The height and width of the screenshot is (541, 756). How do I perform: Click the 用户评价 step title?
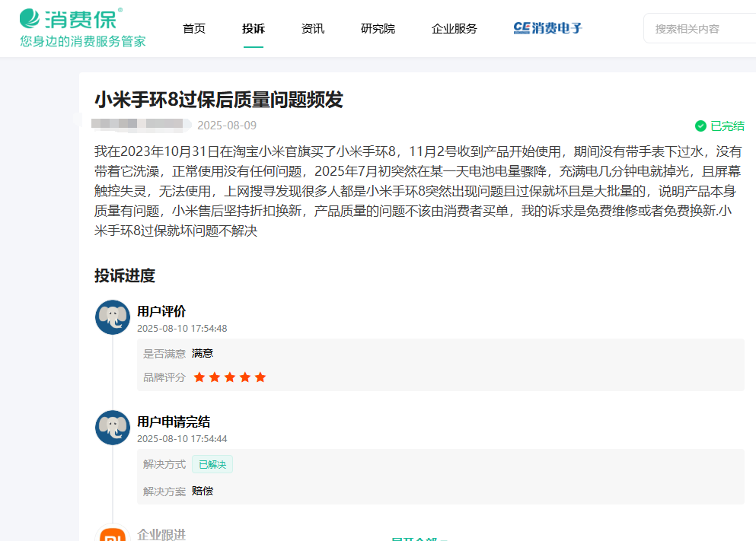pyautogui.click(x=161, y=311)
